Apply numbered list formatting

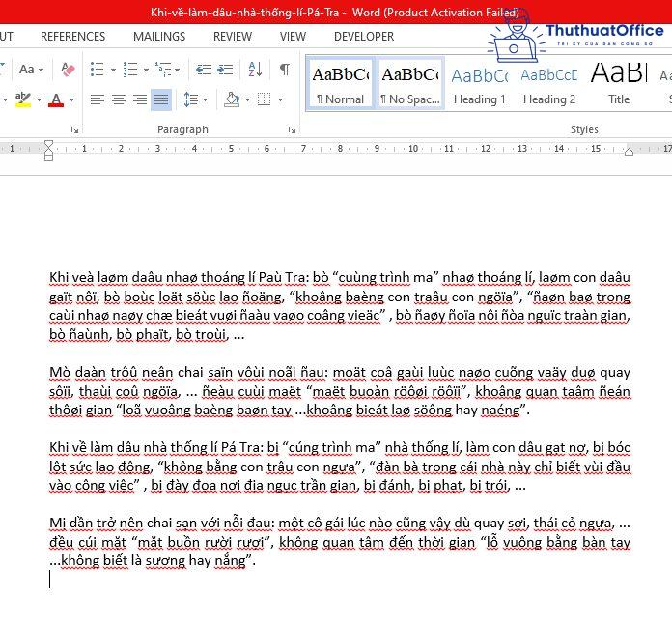[x=129, y=69]
